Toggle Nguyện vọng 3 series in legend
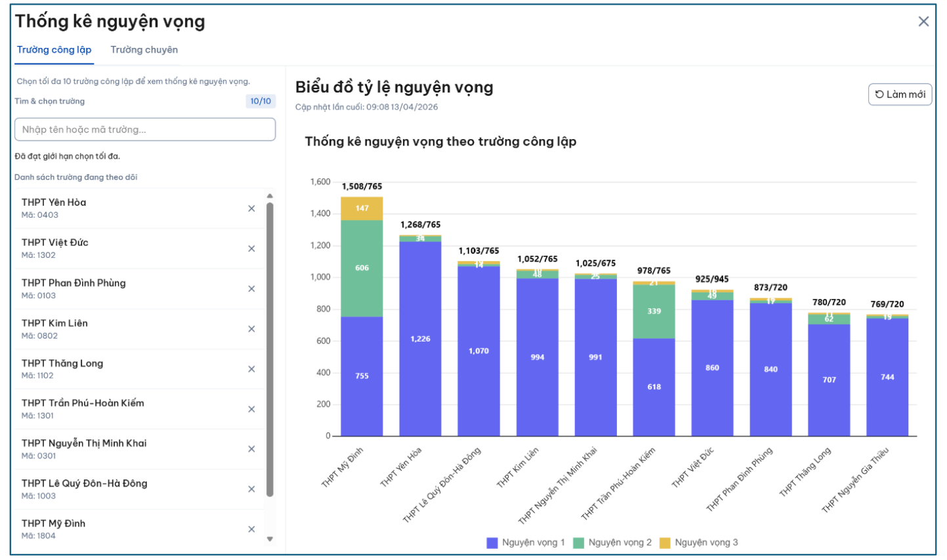The width and height of the screenshot is (947, 560). [698, 543]
